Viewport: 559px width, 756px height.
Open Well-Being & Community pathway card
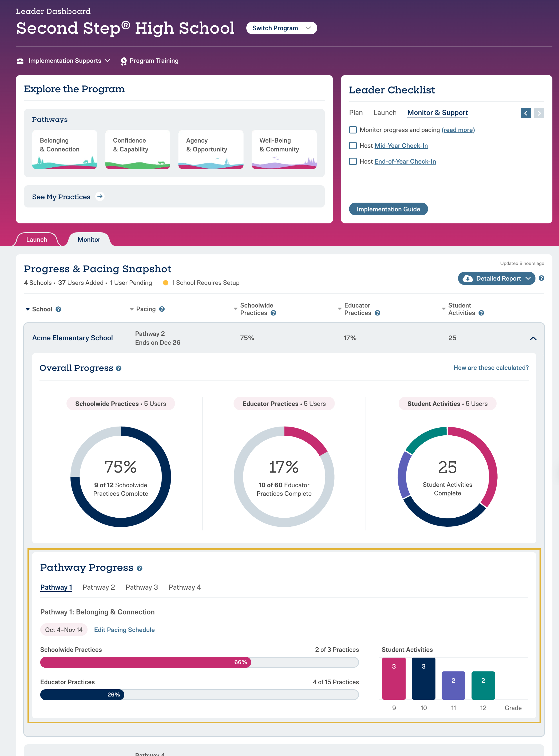coord(284,149)
